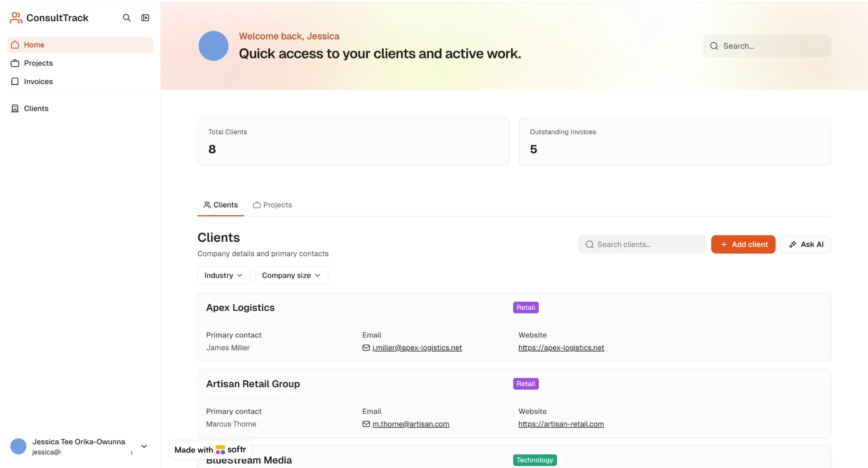Open Clients in sidebar

pyautogui.click(x=80, y=108)
